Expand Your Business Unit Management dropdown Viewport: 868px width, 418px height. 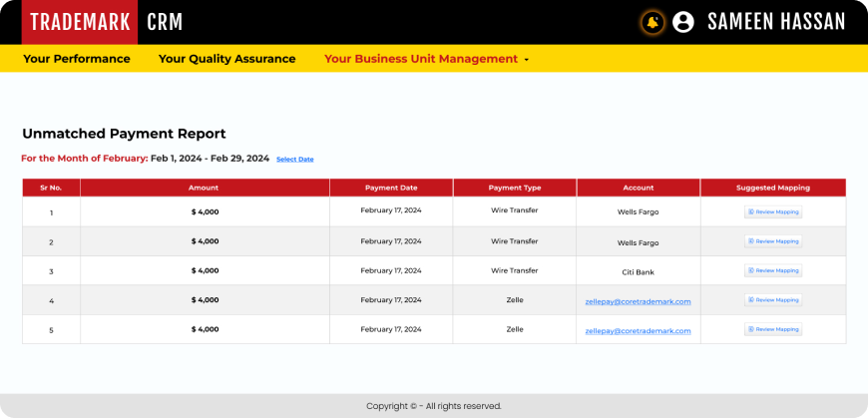coord(426,59)
